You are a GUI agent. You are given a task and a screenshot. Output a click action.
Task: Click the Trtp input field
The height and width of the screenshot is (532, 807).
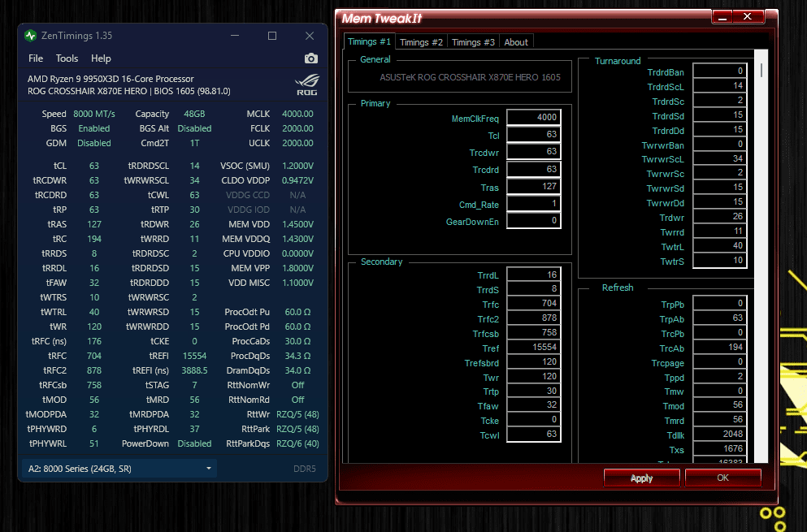[534, 391]
